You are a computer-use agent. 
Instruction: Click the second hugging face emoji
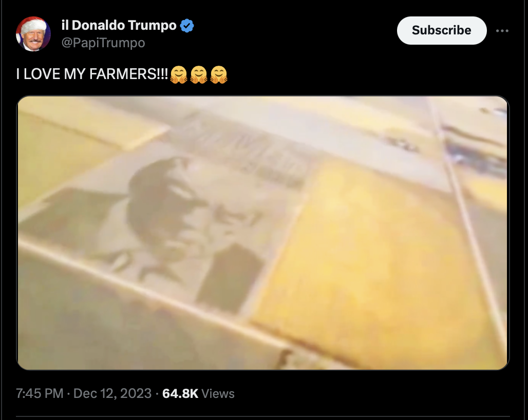click(199, 74)
